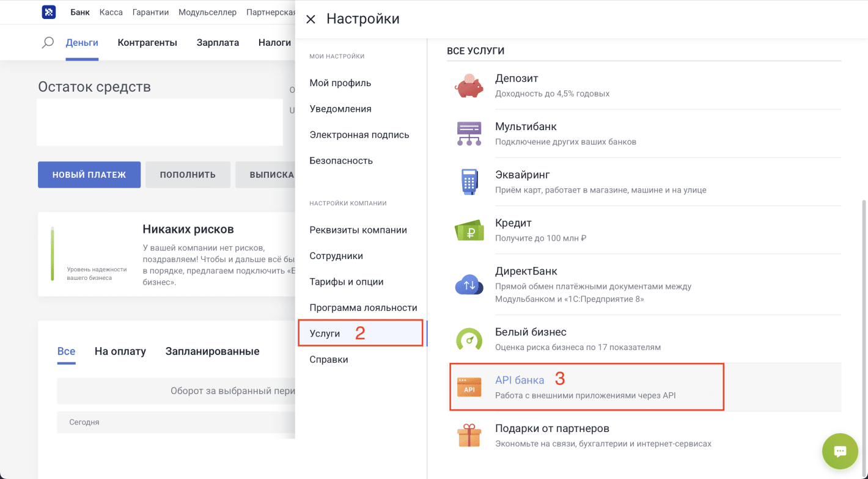
Task: Select the Белый бизнес gauge icon
Action: pos(469,338)
